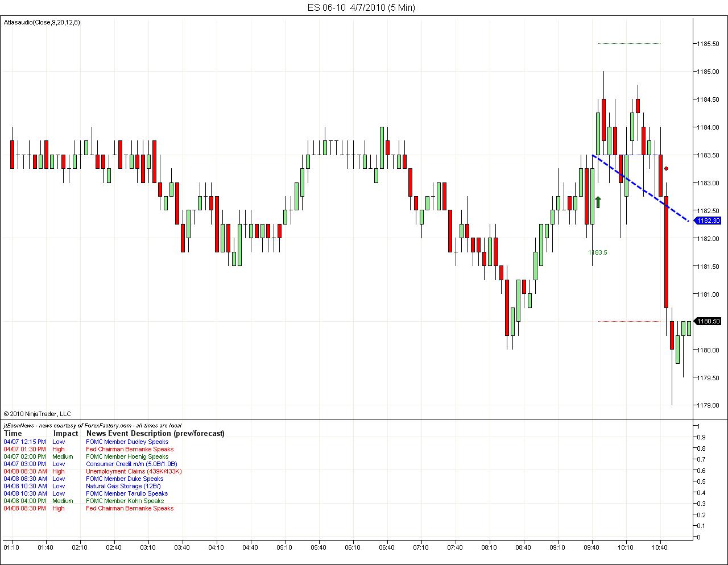This screenshot has height=565, width=728.
Task: Select the green 1183.5 entry label
Action: tap(598, 252)
